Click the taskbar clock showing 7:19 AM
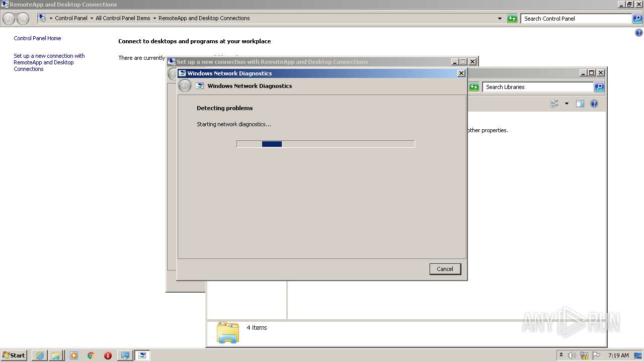The image size is (644, 362). tap(618, 355)
